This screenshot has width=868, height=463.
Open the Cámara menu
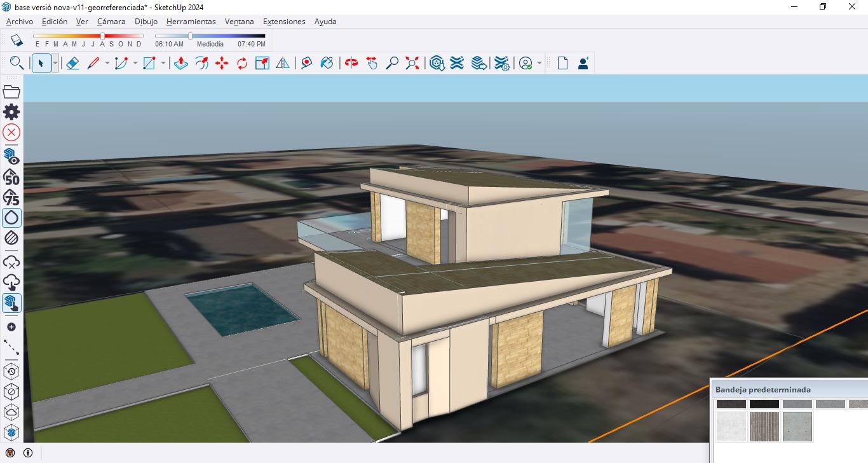(x=111, y=22)
